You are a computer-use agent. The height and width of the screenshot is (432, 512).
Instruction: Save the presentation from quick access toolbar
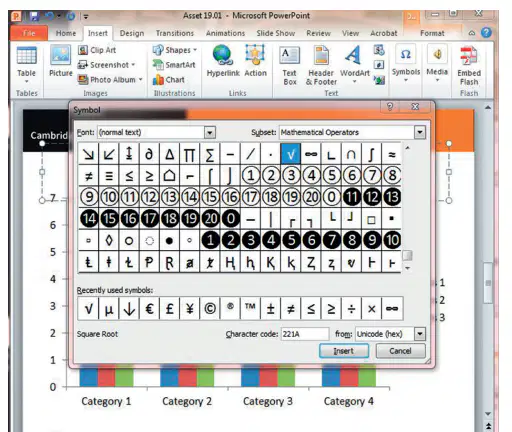click(x=34, y=16)
